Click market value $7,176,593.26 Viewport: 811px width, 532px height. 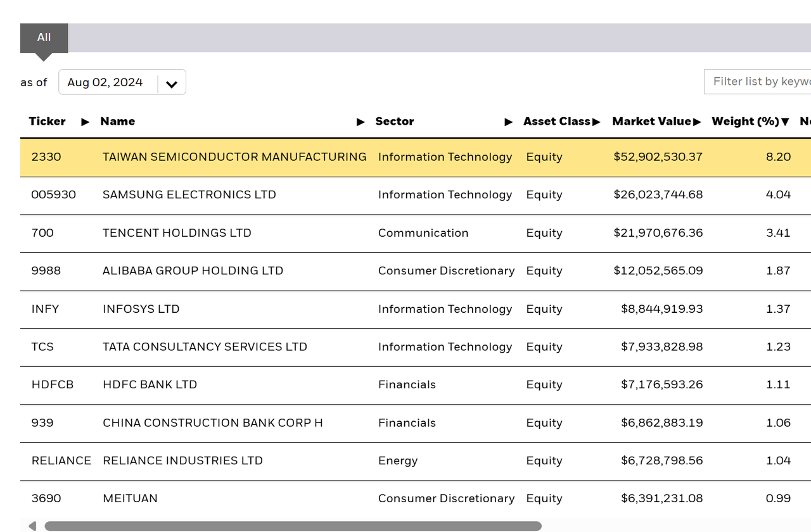[x=661, y=384]
